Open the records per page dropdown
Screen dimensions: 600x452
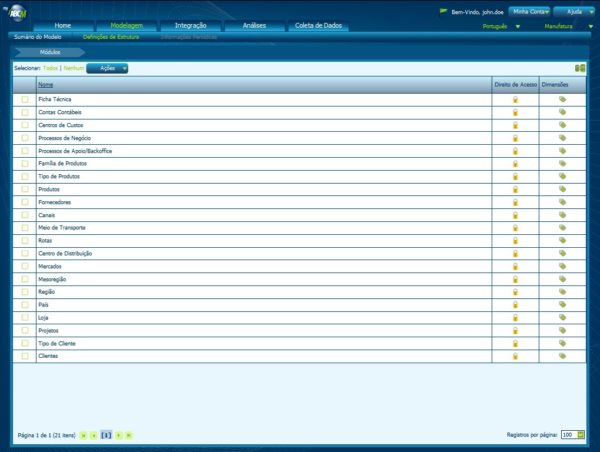pos(573,435)
